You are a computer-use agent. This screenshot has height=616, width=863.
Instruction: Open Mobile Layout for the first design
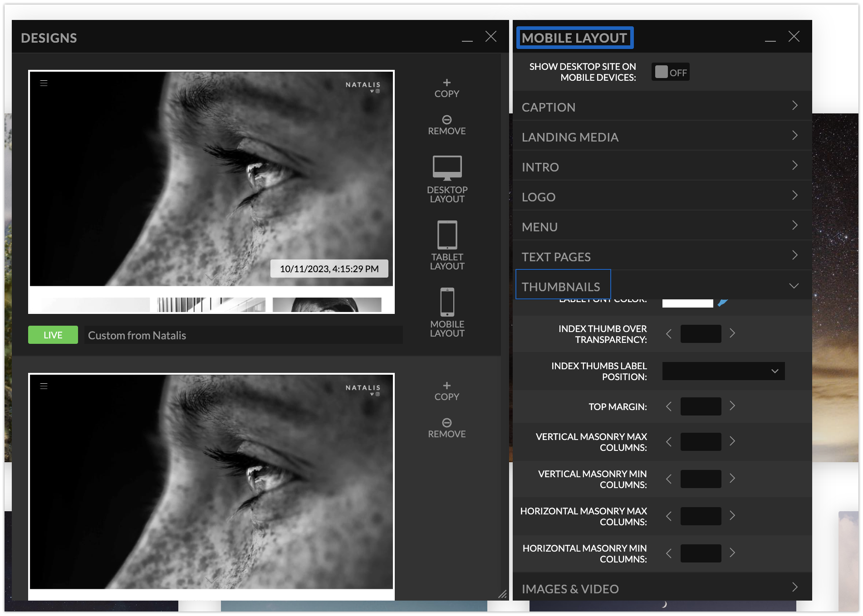[447, 313]
